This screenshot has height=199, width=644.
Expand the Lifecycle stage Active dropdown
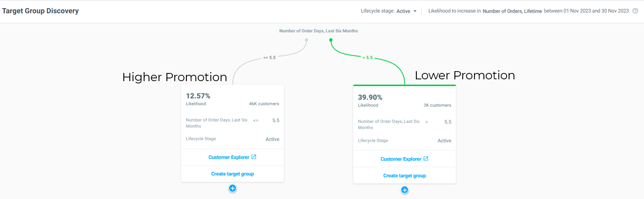point(406,11)
